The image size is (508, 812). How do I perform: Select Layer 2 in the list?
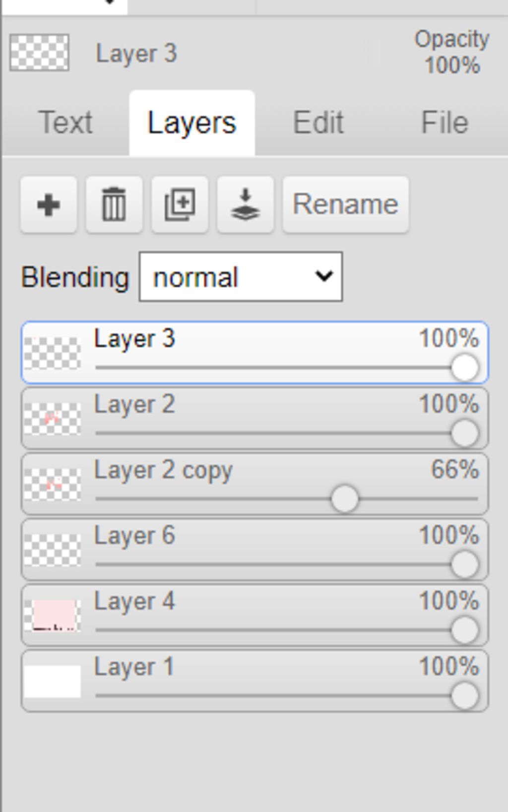134,405
